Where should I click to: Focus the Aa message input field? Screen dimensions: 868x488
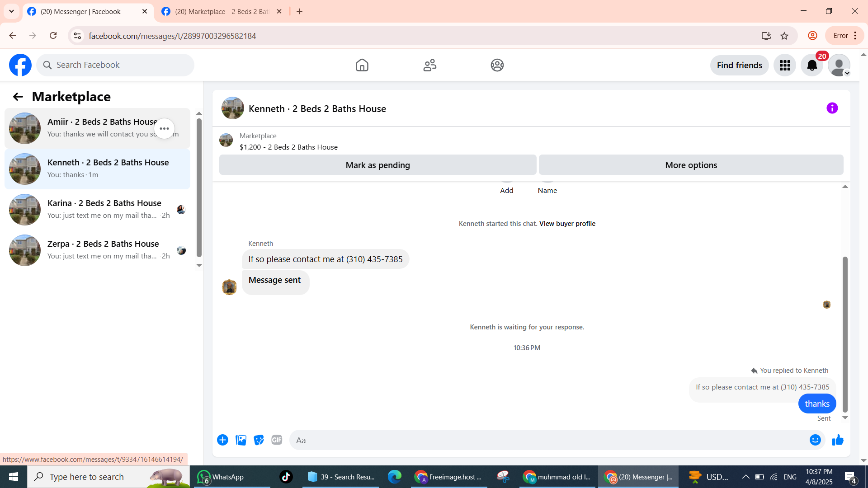pos(547,440)
